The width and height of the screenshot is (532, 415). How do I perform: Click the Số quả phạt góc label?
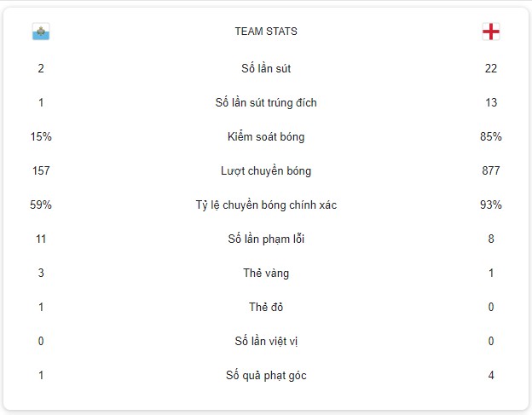tap(266, 375)
